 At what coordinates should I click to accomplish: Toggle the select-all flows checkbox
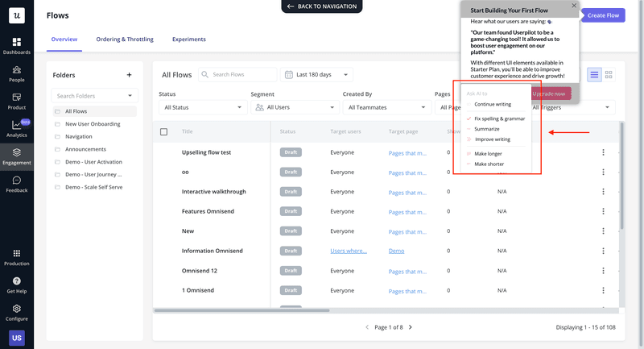[x=164, y=131]
